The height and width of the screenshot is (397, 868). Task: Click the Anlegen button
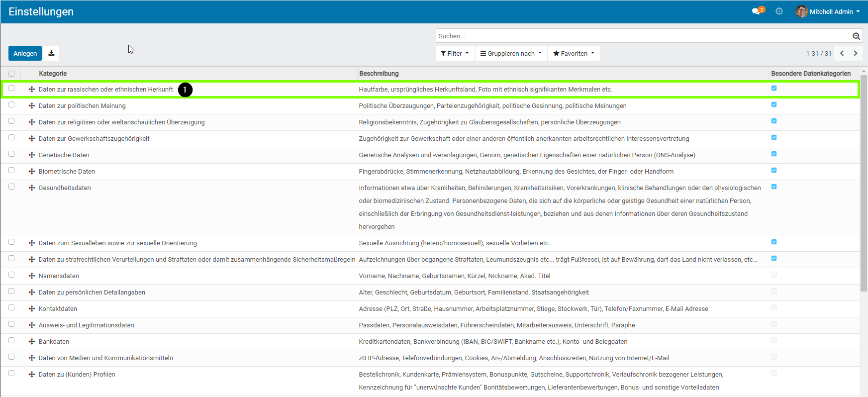pos(25,53)
